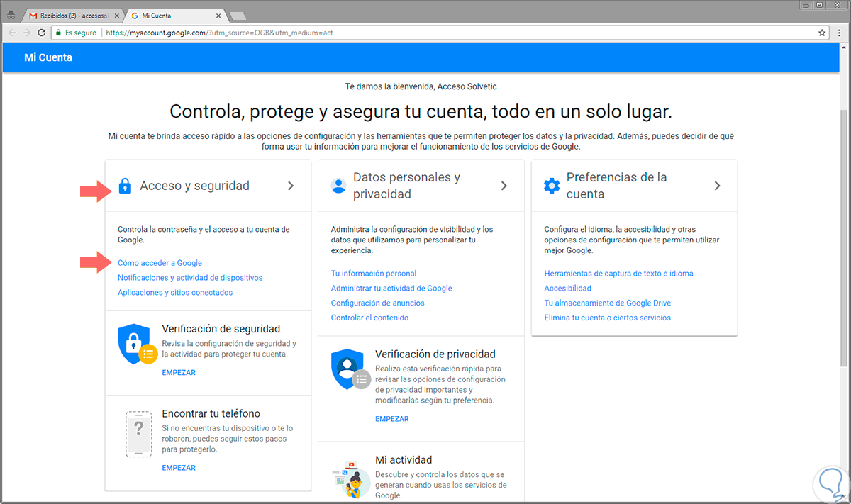Click the Verificación de seguridad title
Screen dimensions: 851x504
point(221,329)
